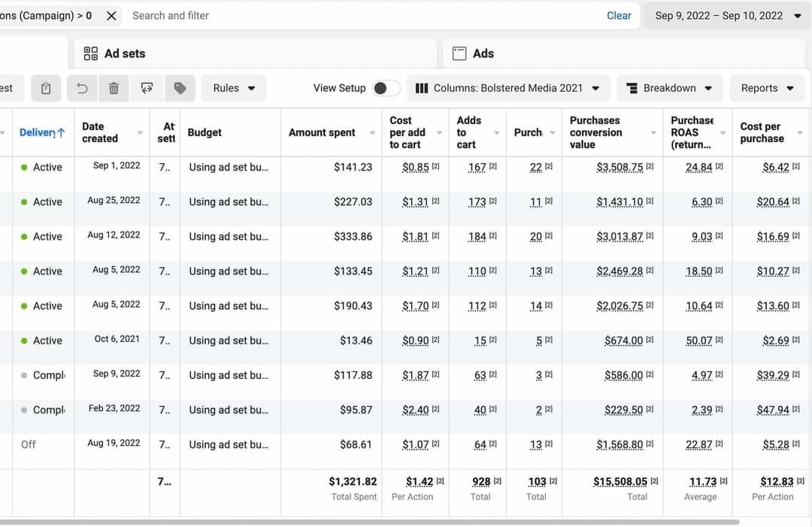Open the date range picker Sep 9–10, 2022

tap(727, 16)
